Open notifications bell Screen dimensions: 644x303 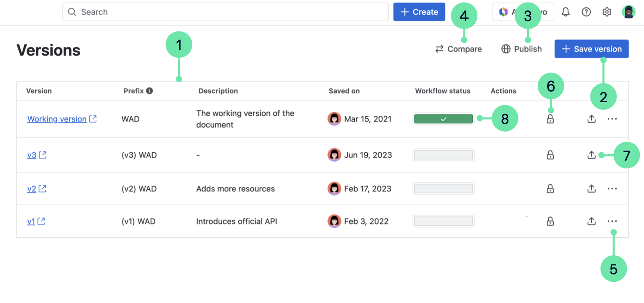566,12
